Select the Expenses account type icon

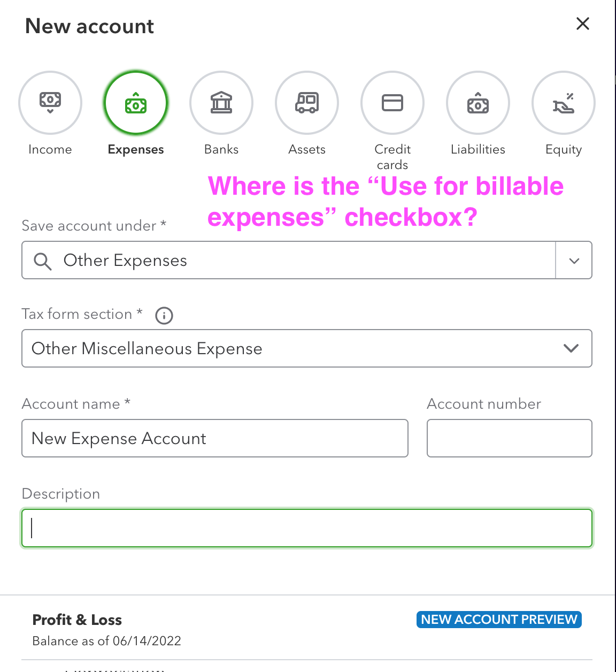click(135, 103)
